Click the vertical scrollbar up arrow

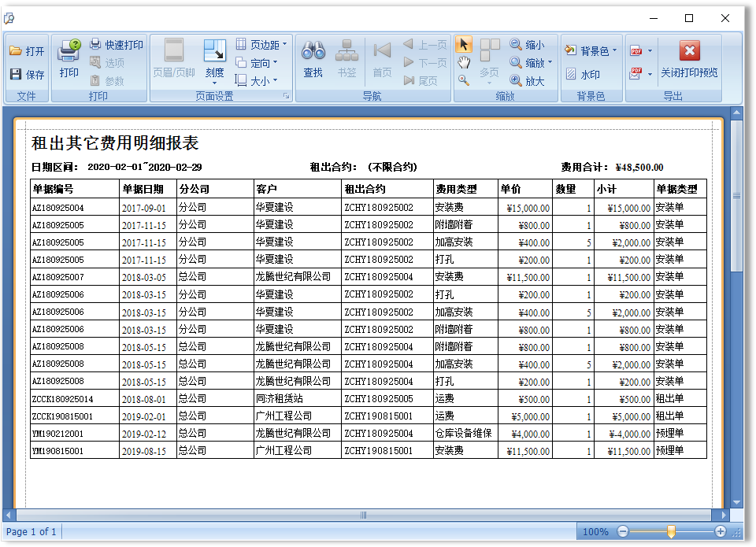click(737, 113)
